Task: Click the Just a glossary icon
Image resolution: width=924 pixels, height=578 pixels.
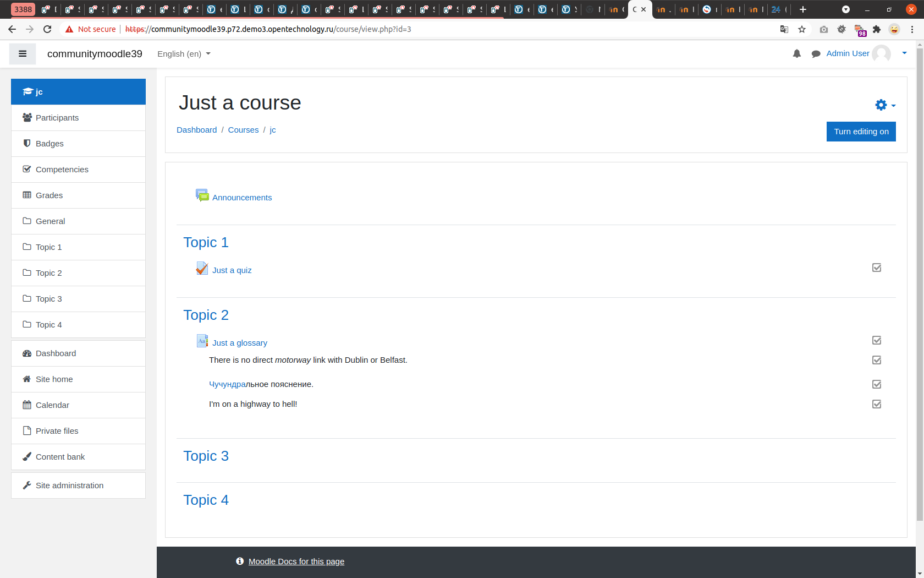Action: [202, 341]
